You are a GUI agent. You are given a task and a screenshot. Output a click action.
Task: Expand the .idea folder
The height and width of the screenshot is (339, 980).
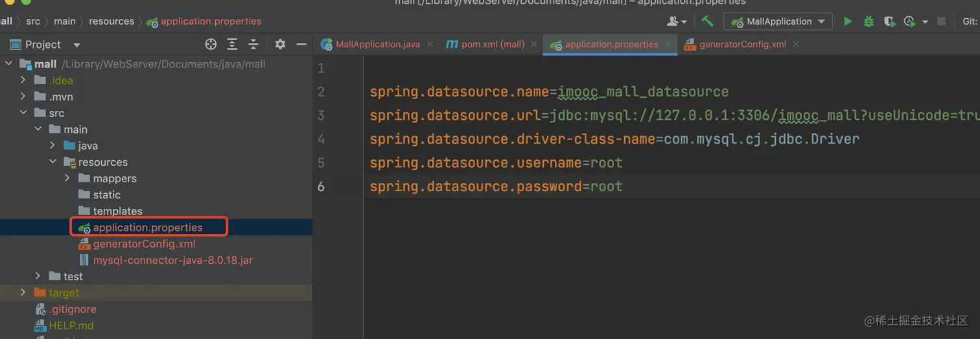point(23,80)
